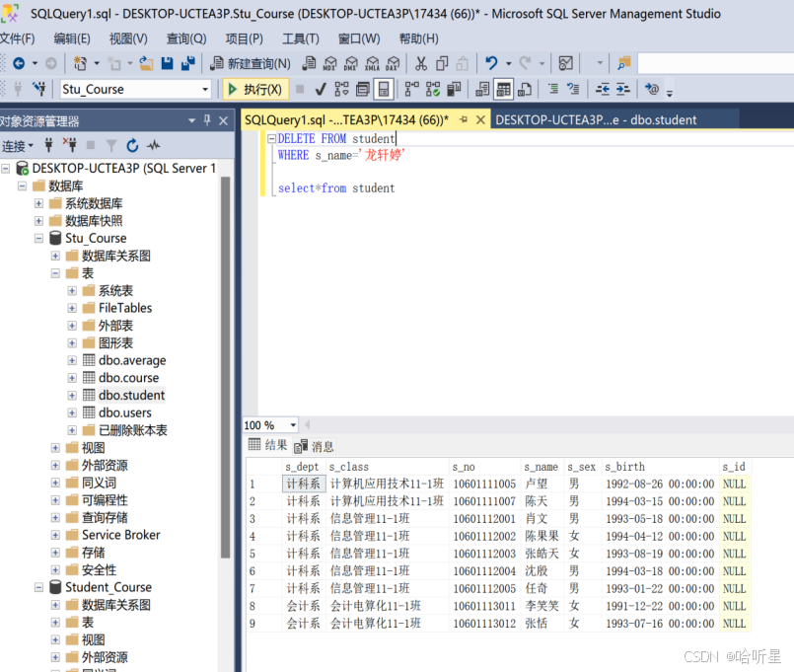Open a new DMX query

click(x=350, y=63)
